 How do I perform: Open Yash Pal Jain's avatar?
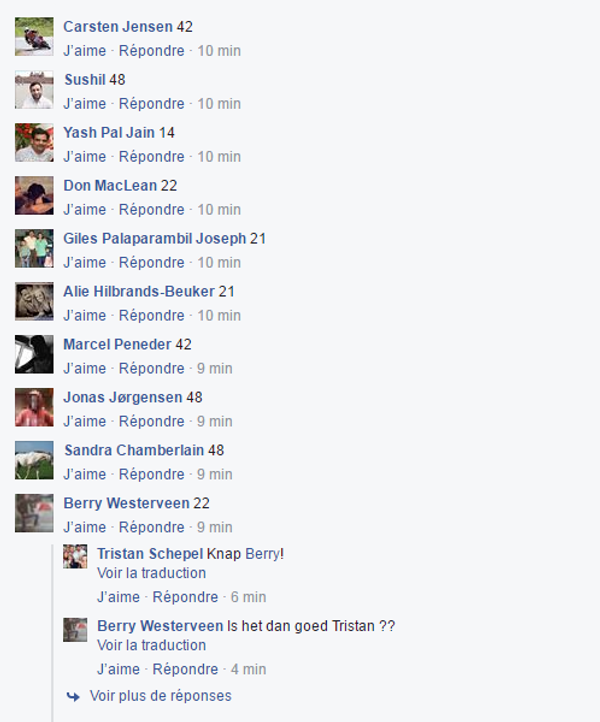click(x=34, y=143)
